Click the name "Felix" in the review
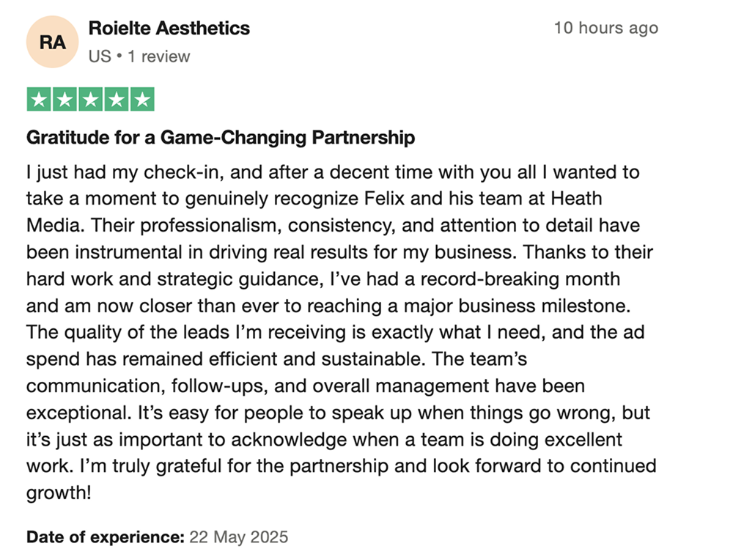 pyautogui.click(x=384, y=199)
